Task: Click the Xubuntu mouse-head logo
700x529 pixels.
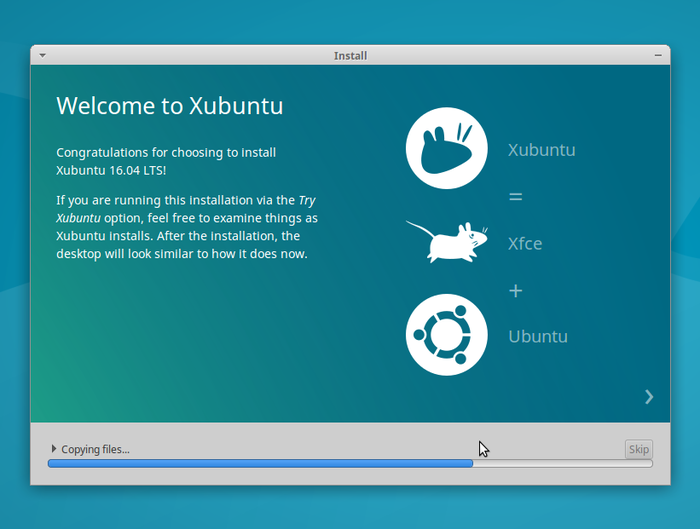Action: [446, 148]
